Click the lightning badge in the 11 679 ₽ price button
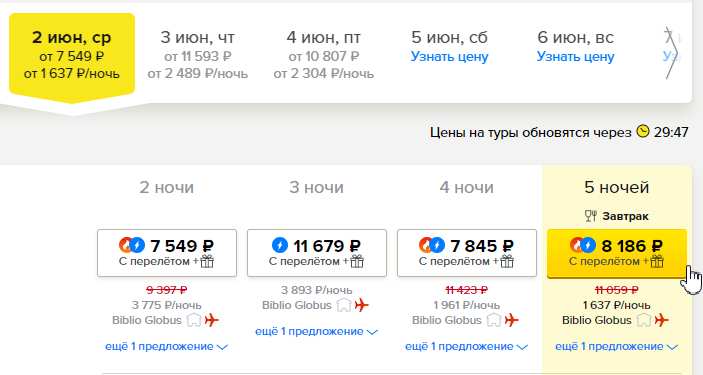 tap(280, 245)
